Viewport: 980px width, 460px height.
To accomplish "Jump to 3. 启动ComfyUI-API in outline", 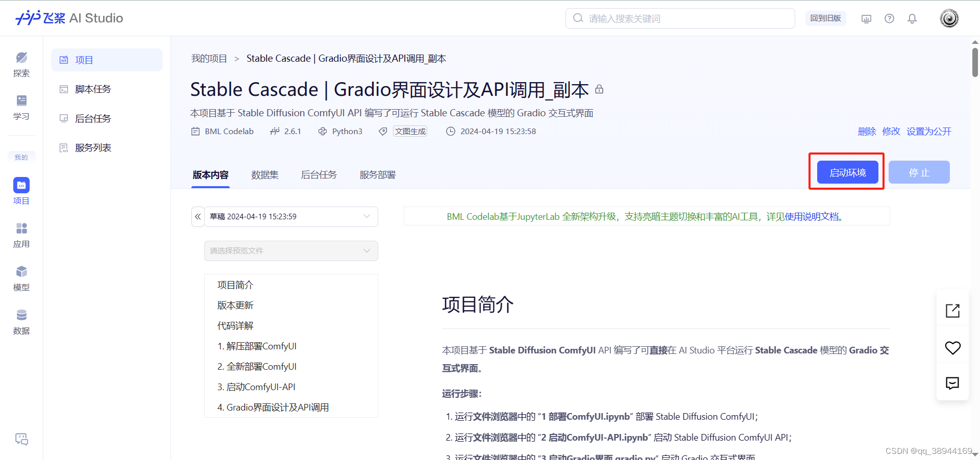I will pyautogui.click(x=256, y=387).
